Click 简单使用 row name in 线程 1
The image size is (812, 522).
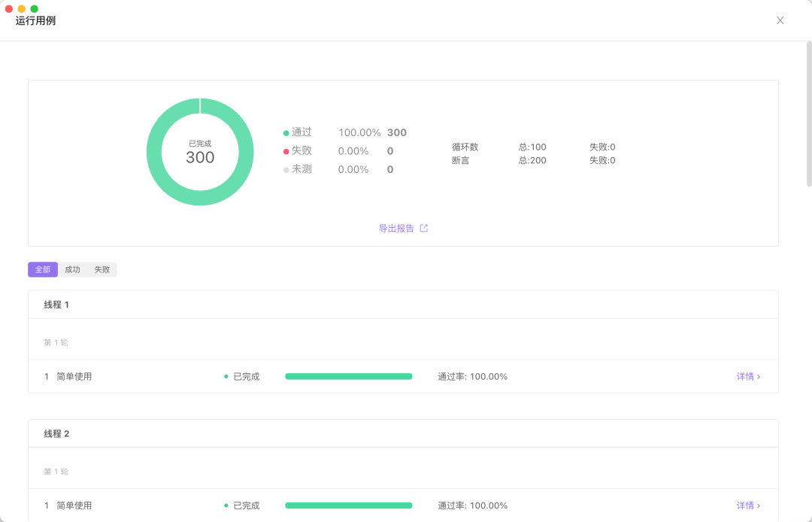74,377
